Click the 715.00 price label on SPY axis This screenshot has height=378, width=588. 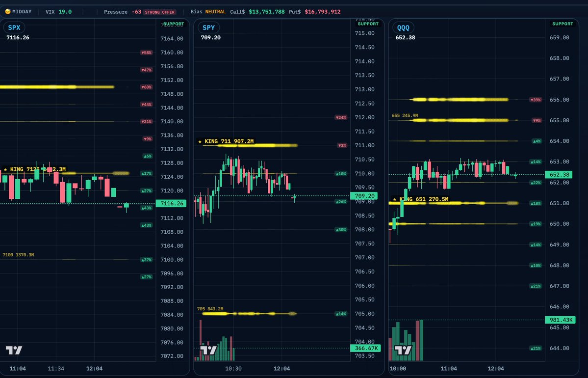point(364,33)
